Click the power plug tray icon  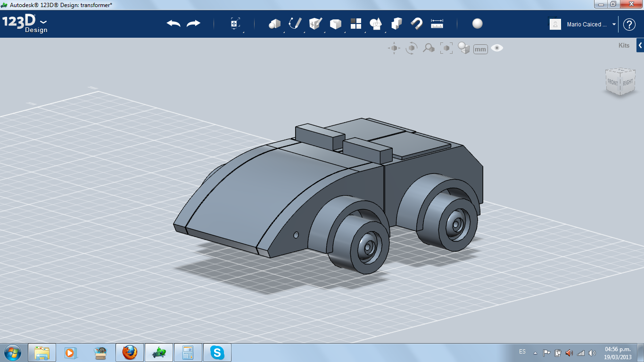pos(558,353)
